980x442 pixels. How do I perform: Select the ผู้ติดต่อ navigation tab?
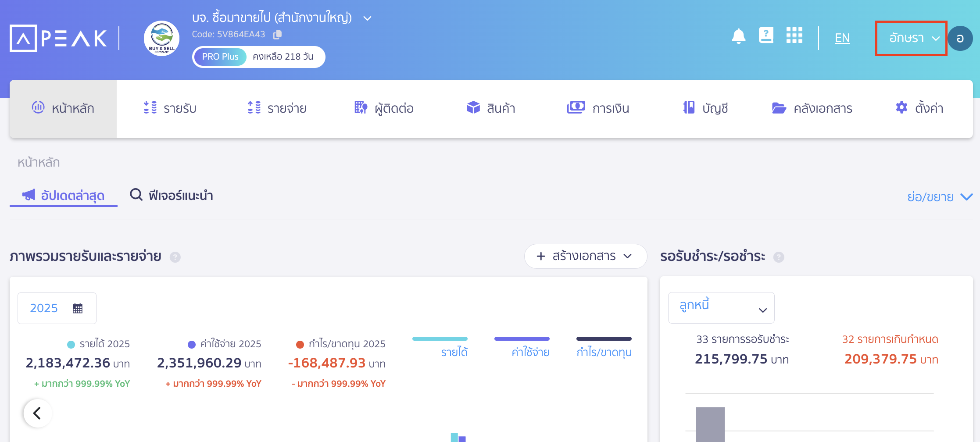[384, 108]
